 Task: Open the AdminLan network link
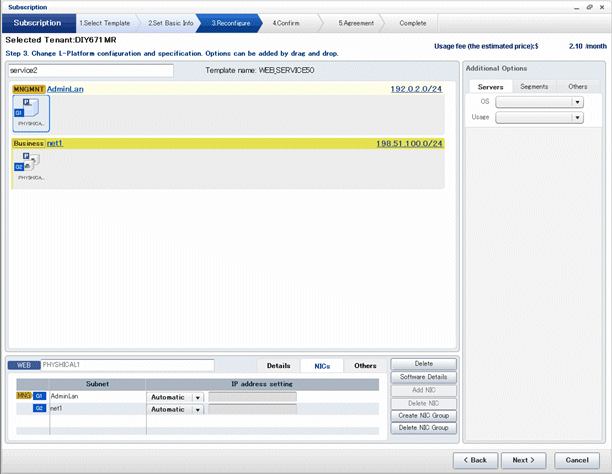65,89
